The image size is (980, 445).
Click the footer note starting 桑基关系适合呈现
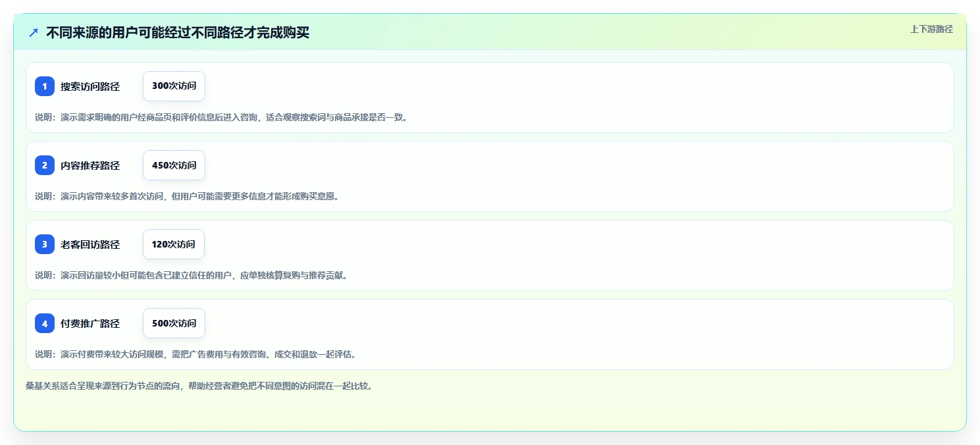[x=199, y=386]
